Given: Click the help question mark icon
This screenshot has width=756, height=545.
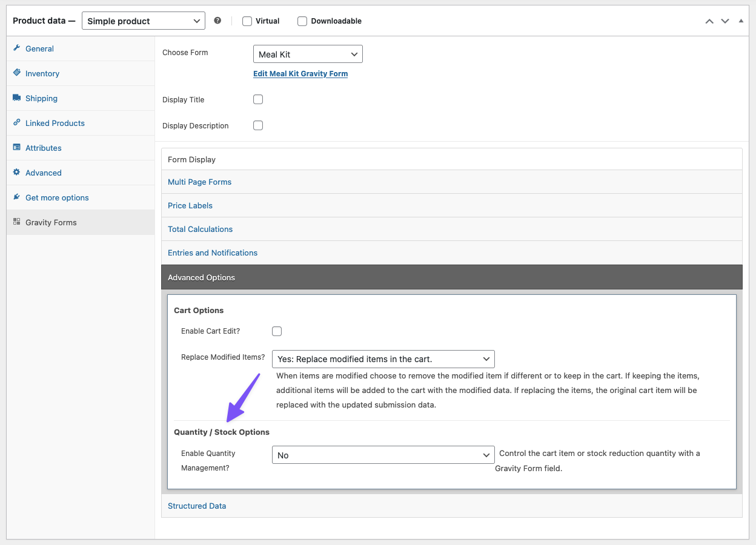Looking at the screenshot, I should tap(217, 21).
